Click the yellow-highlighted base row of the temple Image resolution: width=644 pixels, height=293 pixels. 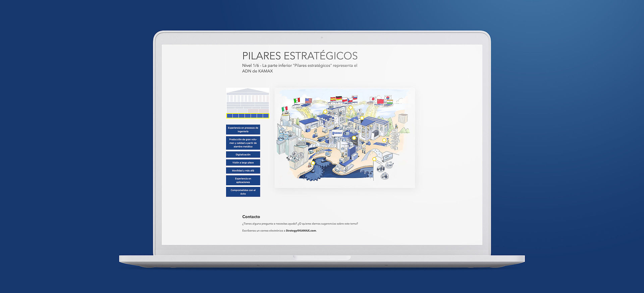(x=248, y=116)
